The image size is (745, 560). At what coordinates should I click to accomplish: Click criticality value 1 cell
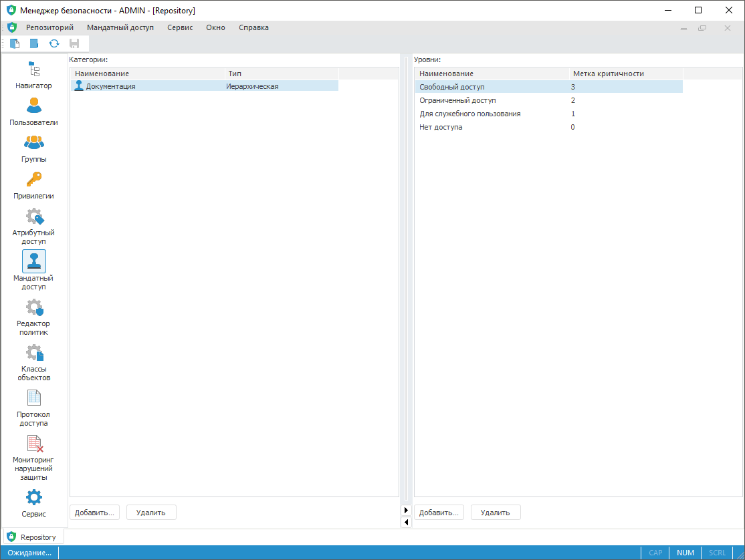[x=573, y=114]
